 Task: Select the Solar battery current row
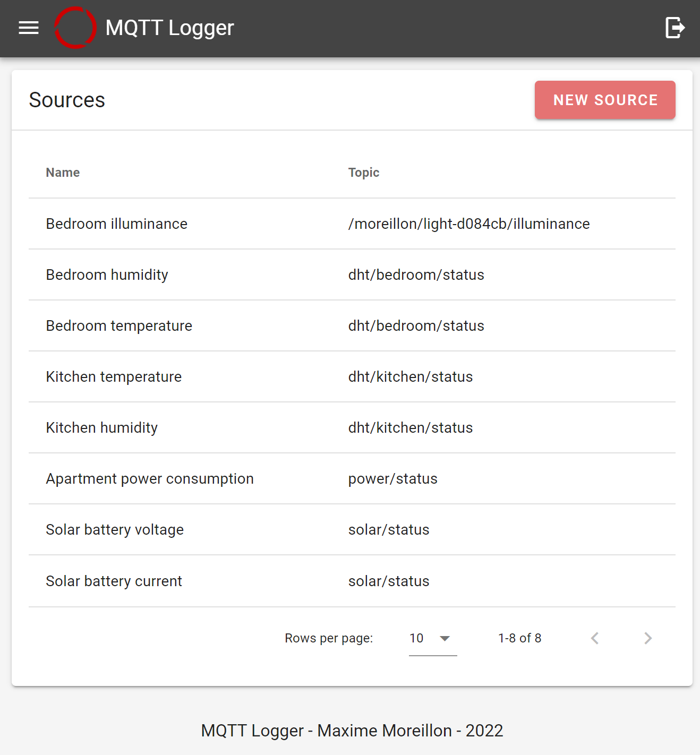[x=352, y=581]
